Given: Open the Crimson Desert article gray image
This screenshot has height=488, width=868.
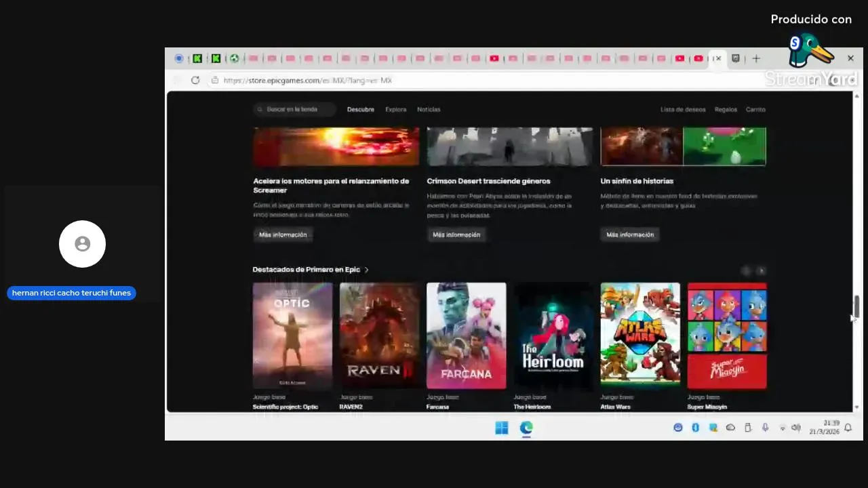Looking at the screenshot, I should 510,146.
